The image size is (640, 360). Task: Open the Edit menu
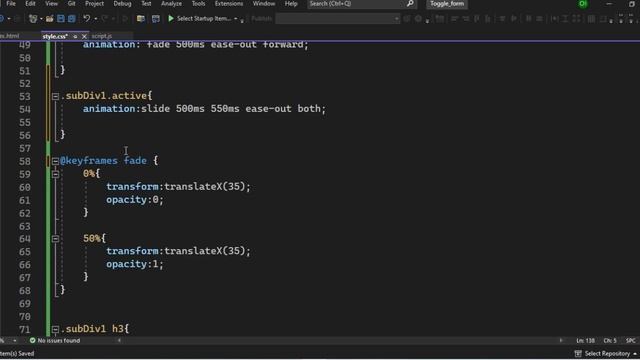(30, 4)
